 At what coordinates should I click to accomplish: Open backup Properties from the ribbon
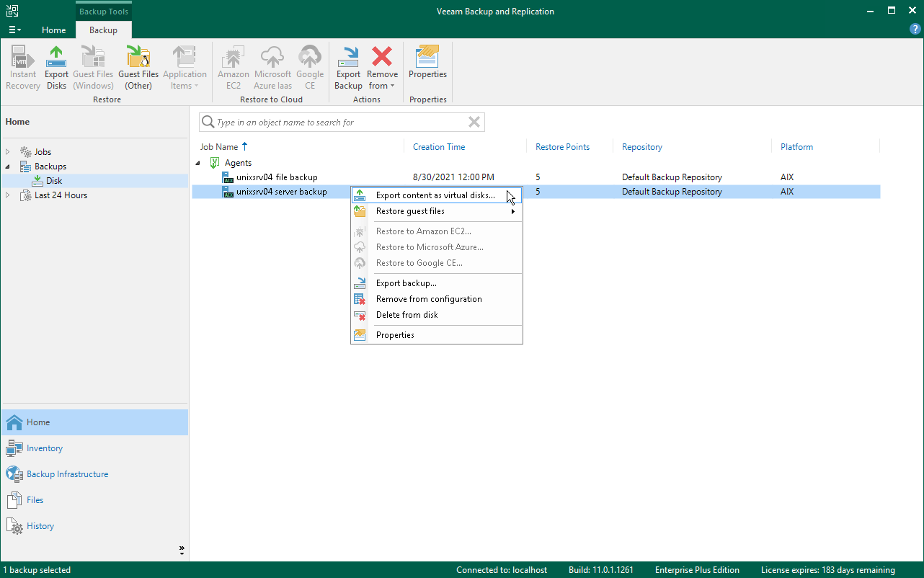427,65
